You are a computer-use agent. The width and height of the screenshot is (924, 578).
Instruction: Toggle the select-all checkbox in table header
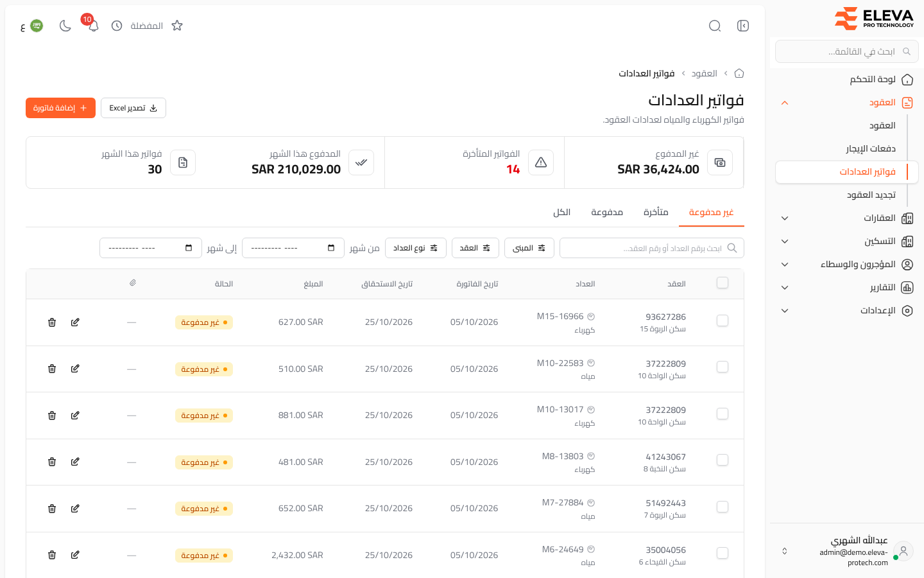(723, 283)
